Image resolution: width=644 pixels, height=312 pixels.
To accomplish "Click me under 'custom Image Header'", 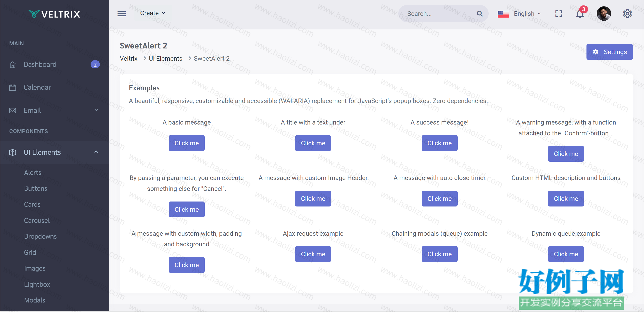I will coord(313,199).
